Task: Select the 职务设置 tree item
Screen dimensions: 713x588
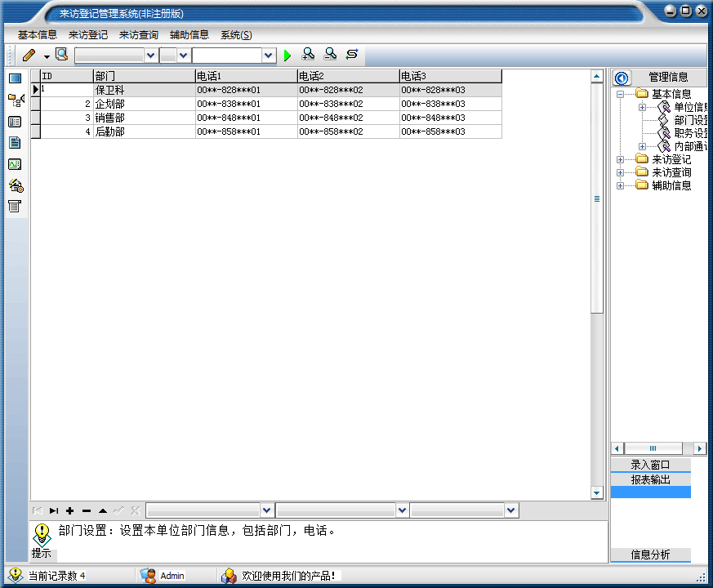Action: coord(690,133)
